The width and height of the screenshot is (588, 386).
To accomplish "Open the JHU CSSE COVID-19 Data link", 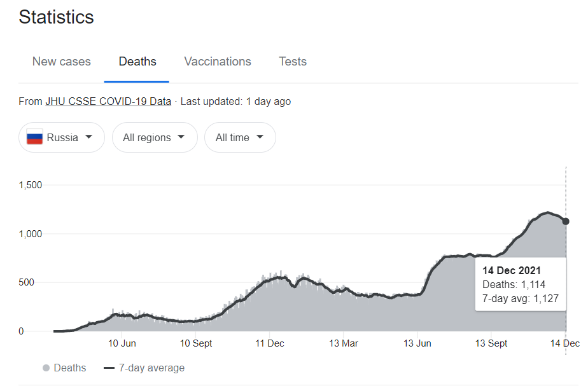I will point(108,101).
